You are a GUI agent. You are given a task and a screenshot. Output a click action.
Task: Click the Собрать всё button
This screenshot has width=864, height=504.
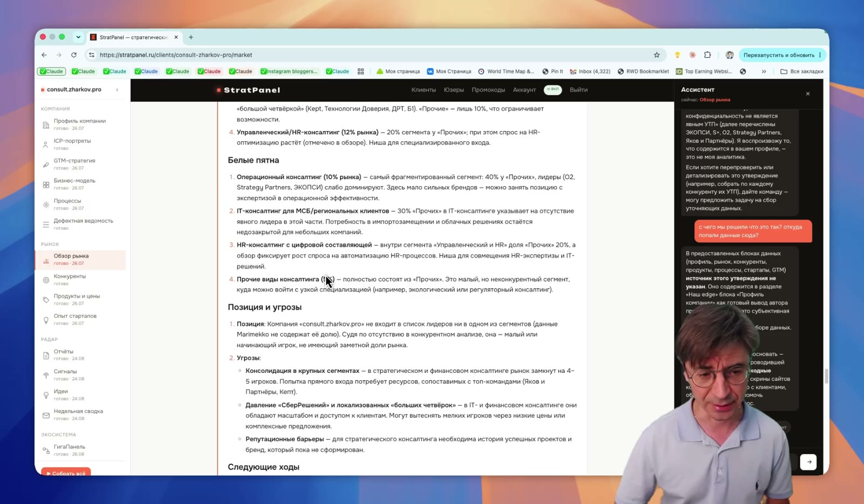coord(66,472)
